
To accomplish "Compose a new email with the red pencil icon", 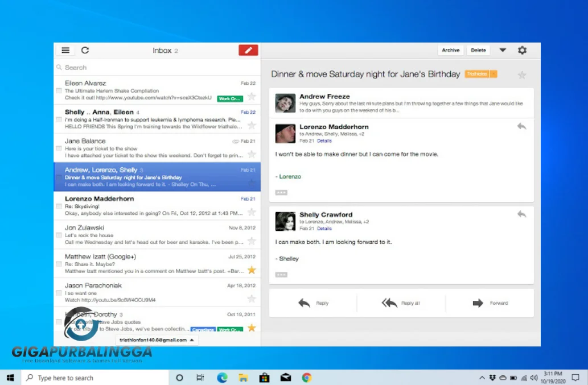I will tap(248, 50).
